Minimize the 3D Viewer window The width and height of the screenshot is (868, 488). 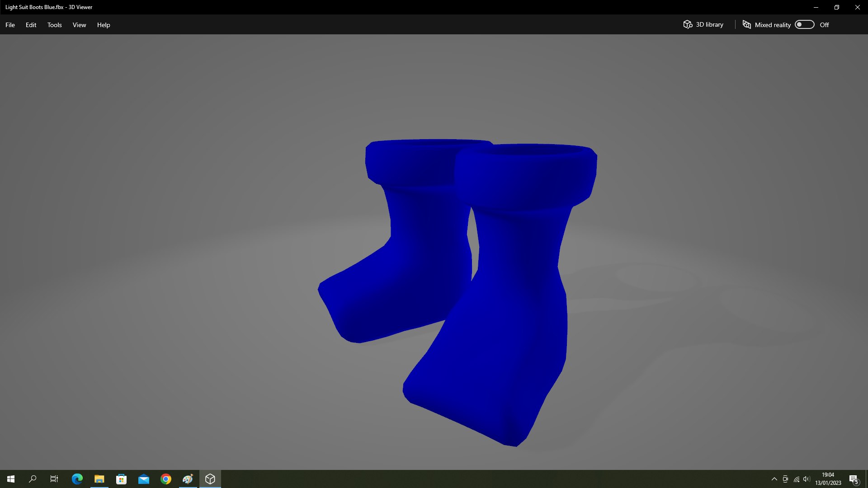point(816,7)
